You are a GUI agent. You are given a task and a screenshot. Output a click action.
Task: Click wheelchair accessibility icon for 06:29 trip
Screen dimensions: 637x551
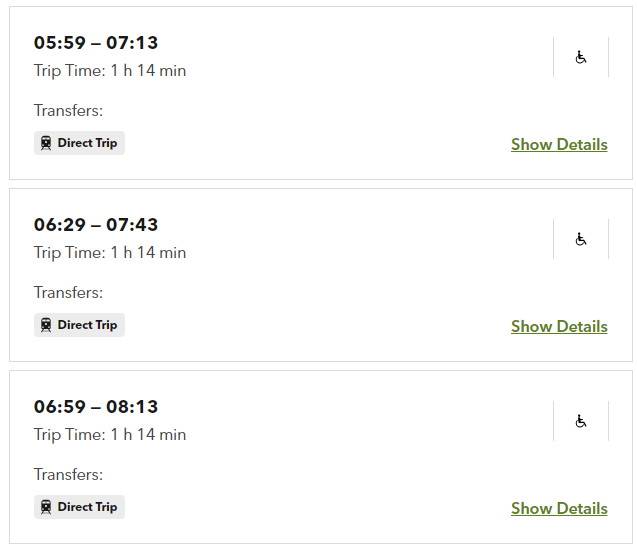coord(581,239)
